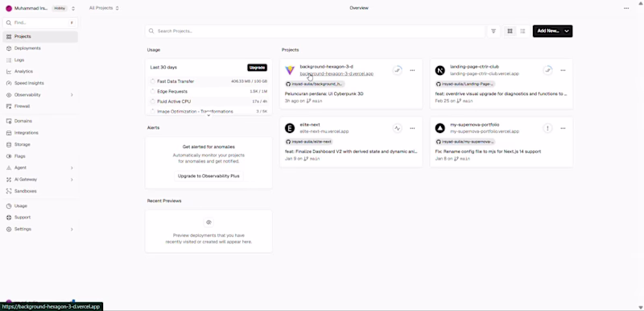Image resolution: width=644 pixels, height=311 pixels.
Task: Click Upgrade to Observability Plus
Action: [208, 176]
